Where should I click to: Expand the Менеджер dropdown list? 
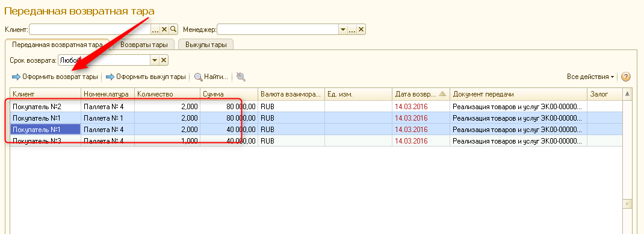click(343, 30)
